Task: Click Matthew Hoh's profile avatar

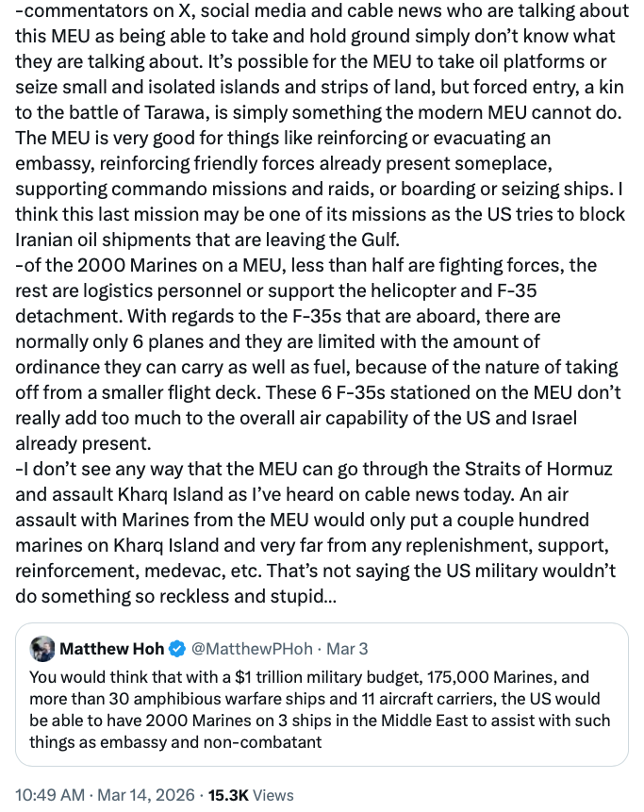Action: point(41,649)
